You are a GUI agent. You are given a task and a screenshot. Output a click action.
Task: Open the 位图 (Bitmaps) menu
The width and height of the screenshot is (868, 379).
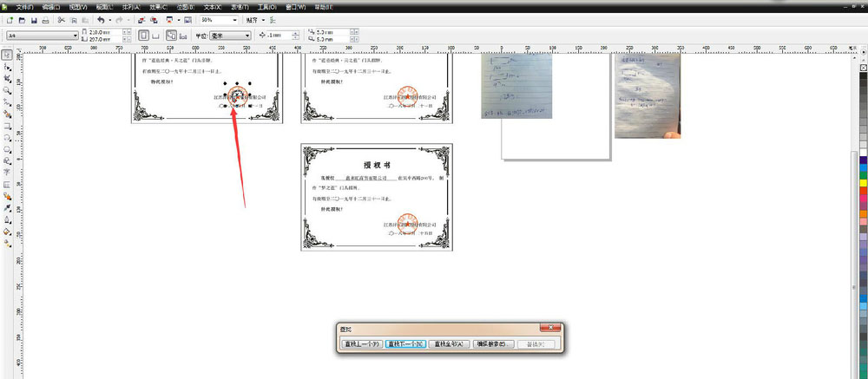coord(184,7)
